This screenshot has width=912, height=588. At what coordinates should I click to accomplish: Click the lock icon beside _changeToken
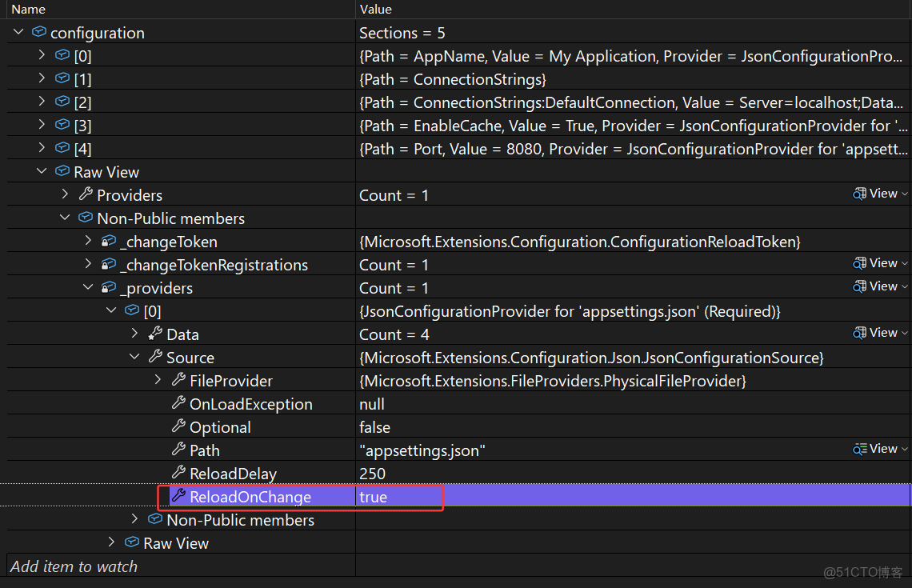(109, 242)
